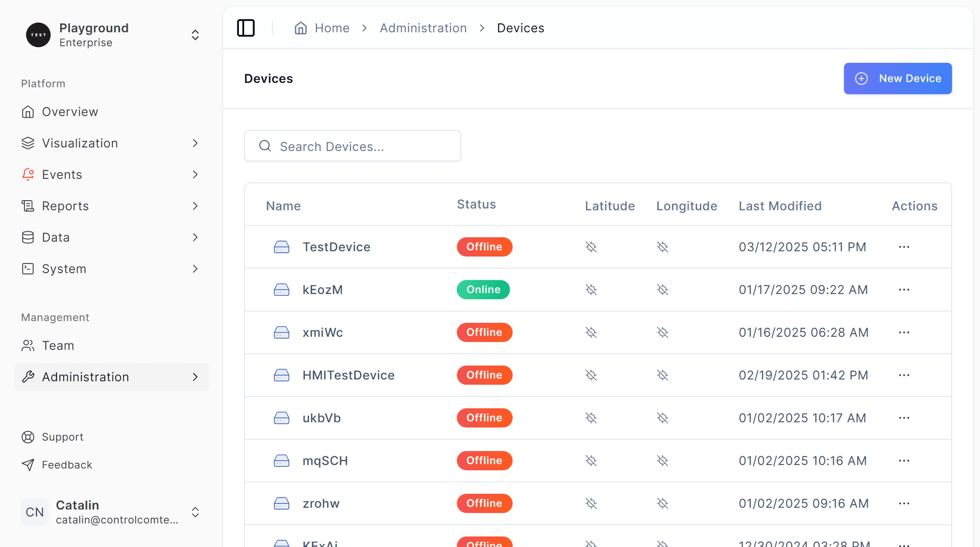This screenshot has height=547, width=980.
Task: Click the New Device button
Action: click(897, 78)
